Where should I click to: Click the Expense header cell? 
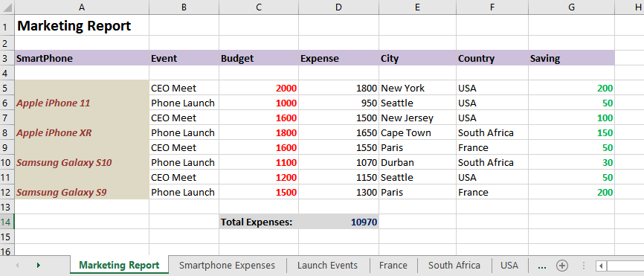point(338,58)
